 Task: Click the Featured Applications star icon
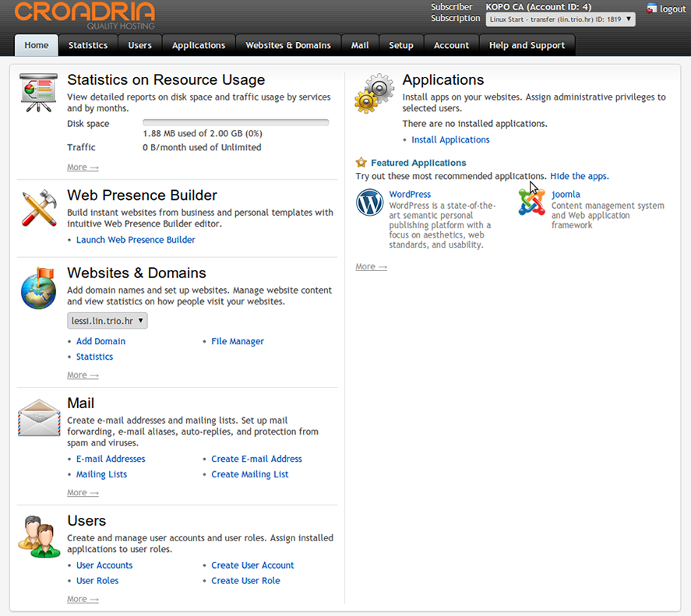pos(361,163)
